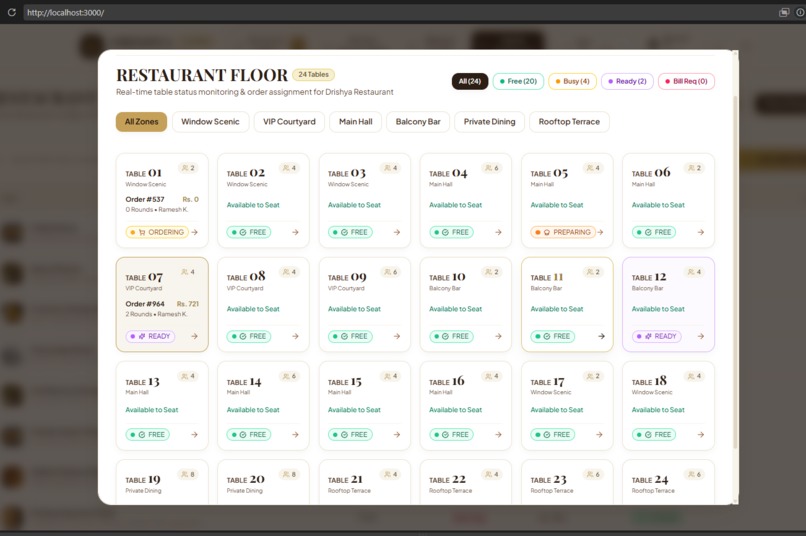Viewport: 806px width, 536px height.
Task: Open the Table 21 card
Action: coord(364,482)
